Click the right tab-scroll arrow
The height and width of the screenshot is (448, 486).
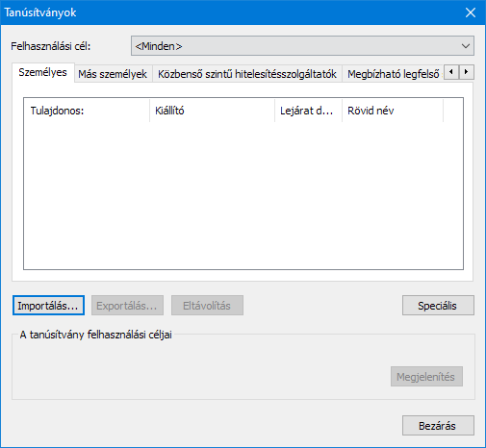[467, 72]
